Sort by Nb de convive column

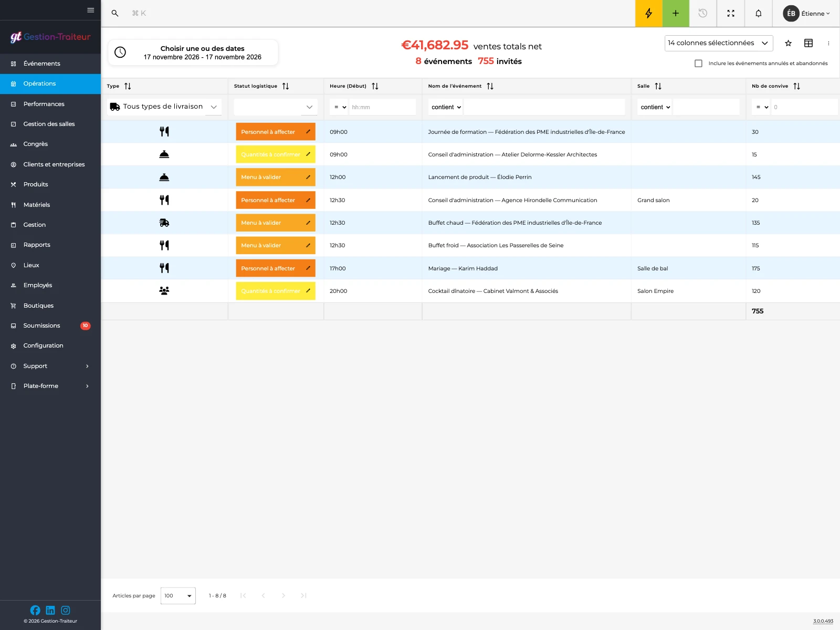796,86
